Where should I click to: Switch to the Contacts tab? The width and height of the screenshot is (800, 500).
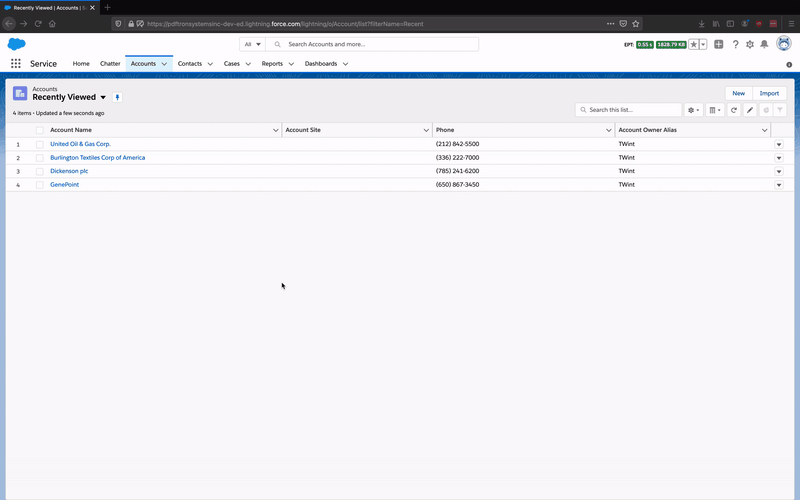190,64
